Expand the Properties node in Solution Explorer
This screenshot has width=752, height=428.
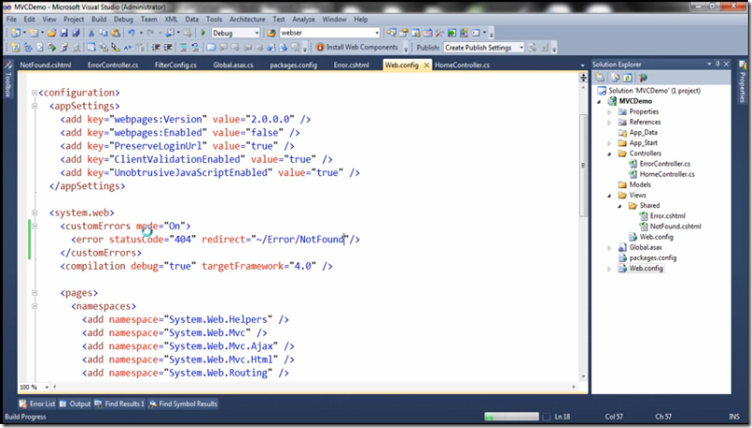pyautogui.click(x=609, y=112)
